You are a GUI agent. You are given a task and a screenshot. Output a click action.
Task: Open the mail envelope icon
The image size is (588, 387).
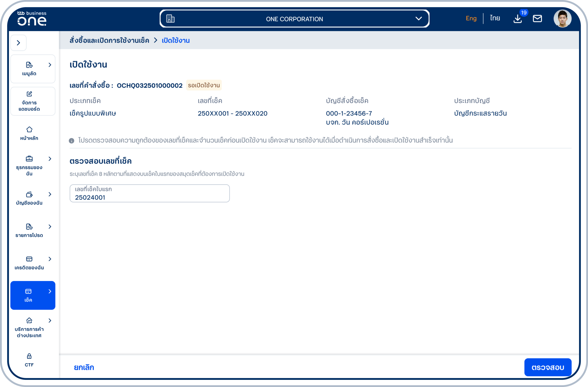pyautogui.click(x=537, y=19)
